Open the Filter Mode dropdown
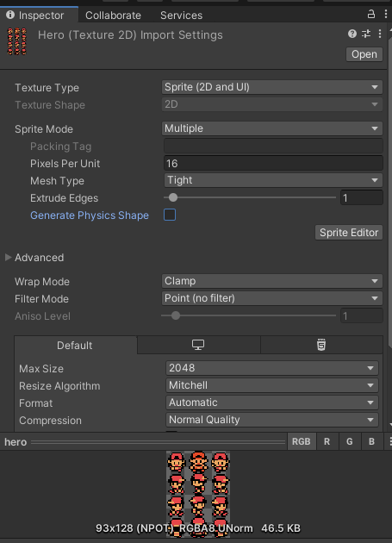Screen dimensions: 392x543 pos(272,298)
